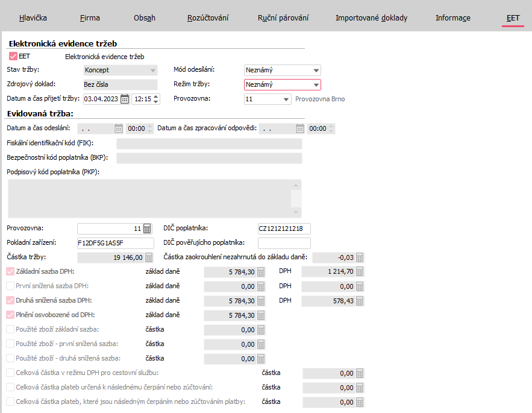The width and height of the screenshot is (532, 413).
Task: Click calculator icon for Základní sazba základ daně
Action: (x=261, y=272)
